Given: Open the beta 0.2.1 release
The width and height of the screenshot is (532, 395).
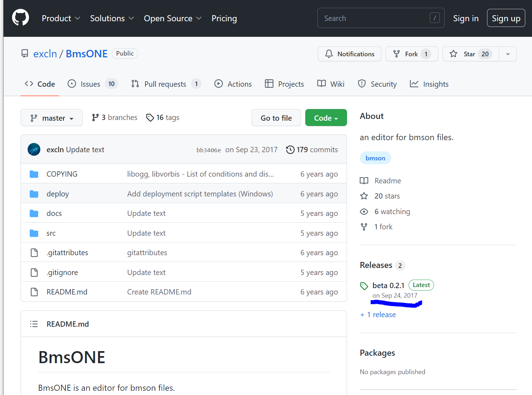Looking at the screenshot, I should (x=388, y=286).
